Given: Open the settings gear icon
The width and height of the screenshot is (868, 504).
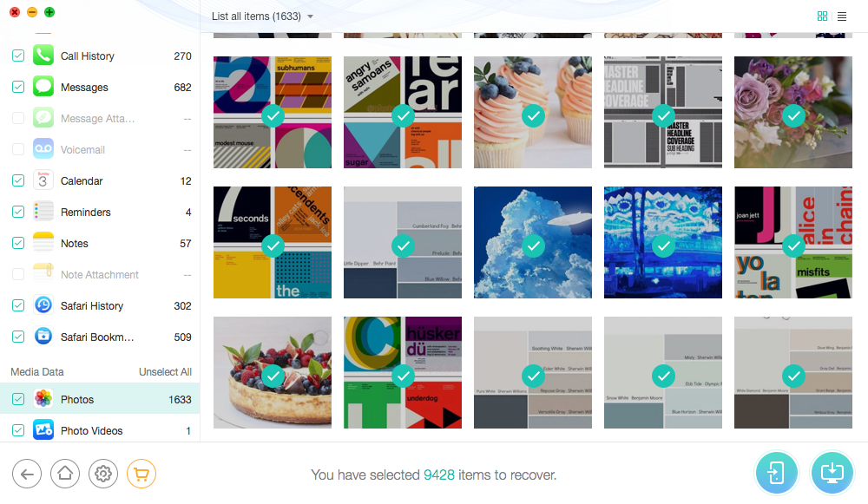Looking at the screenshot, I should coord(103,475).
